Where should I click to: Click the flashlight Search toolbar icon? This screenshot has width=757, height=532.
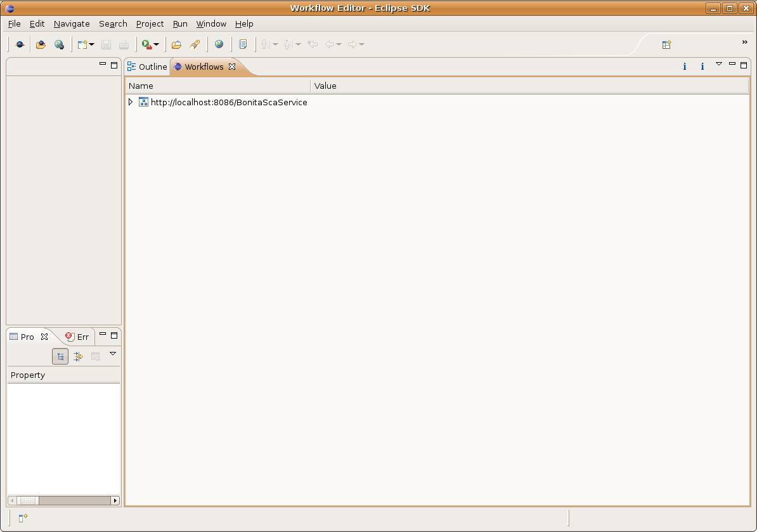[x=195, y=44]
